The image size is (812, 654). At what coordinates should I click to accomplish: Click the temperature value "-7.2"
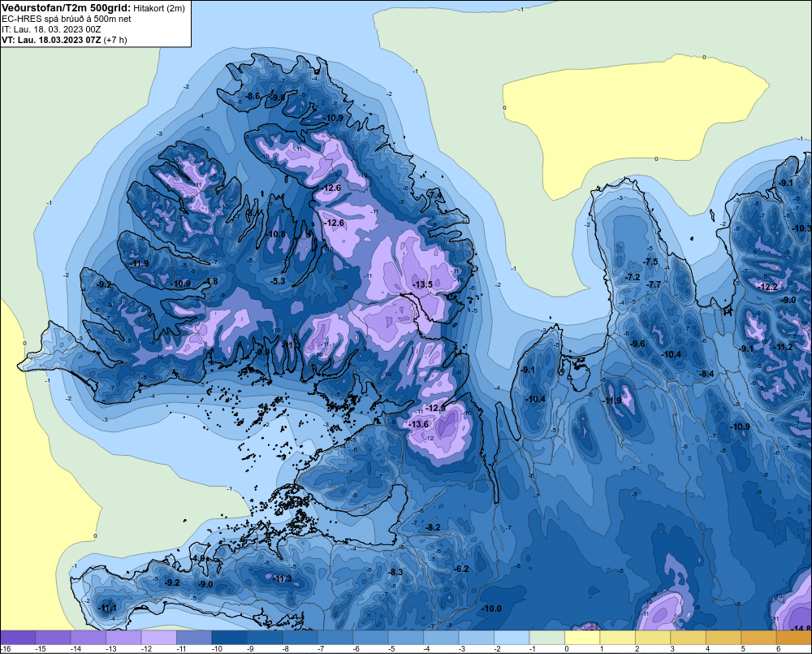click(x=633, y=278)
